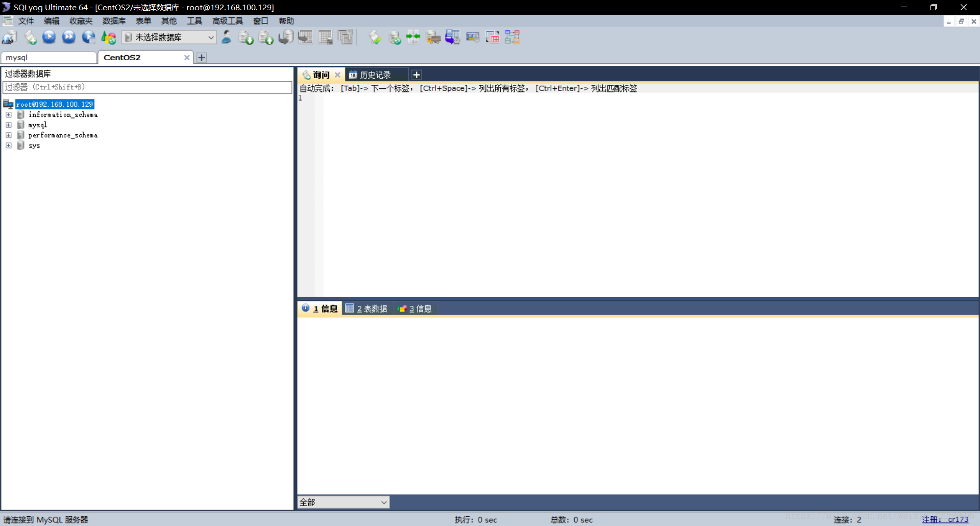Open the database selection dropdown
The image size is (980, 526).
[x=169, y=37]
